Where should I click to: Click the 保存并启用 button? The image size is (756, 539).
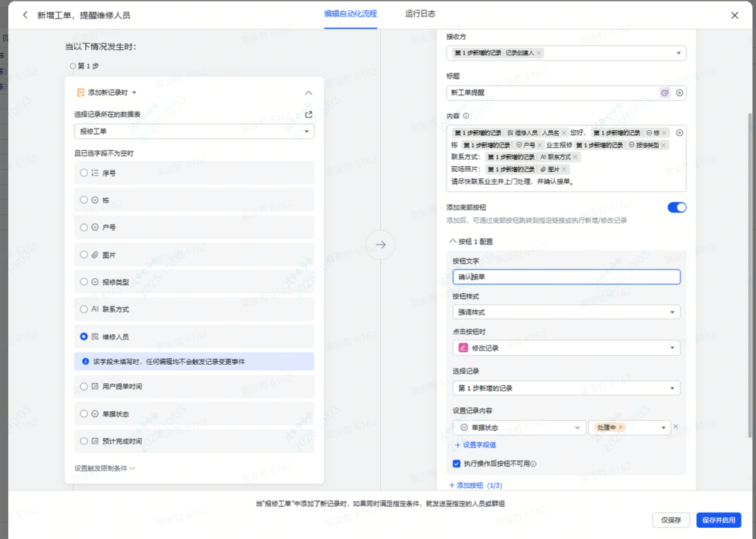click(x=718, y=521)
